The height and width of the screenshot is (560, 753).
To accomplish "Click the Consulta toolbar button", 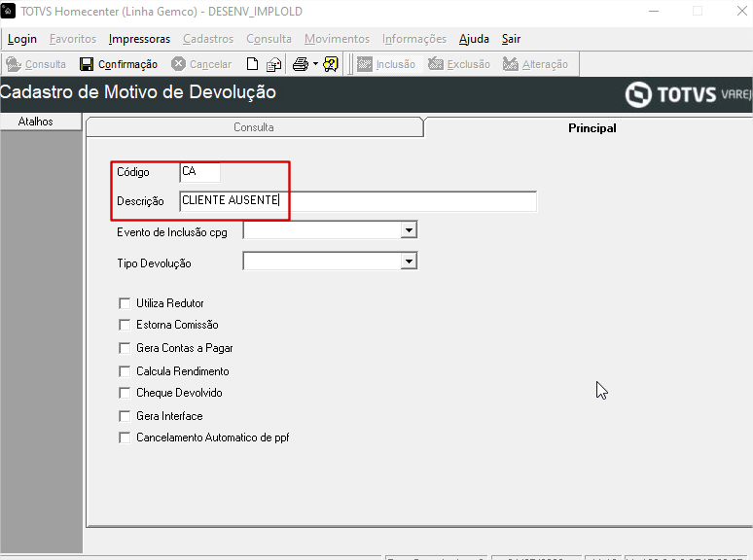I will click(x=36, y=64).
